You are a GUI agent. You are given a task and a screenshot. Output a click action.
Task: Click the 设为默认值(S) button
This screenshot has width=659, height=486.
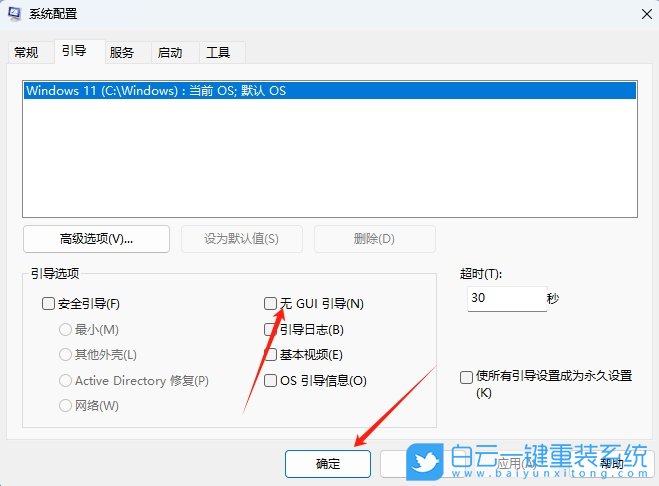pyautogui.click(x=242, y=239)
